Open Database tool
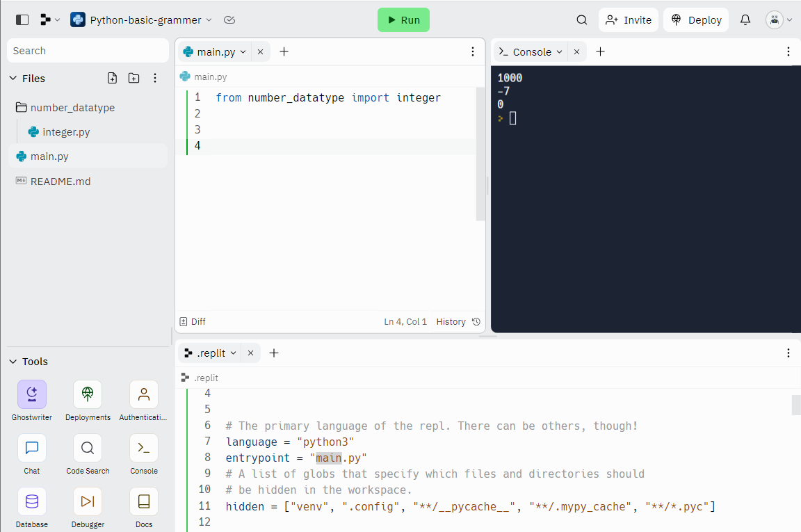Image resolution: width=801 pixels, height=532 pixels. tap(32, 508)
